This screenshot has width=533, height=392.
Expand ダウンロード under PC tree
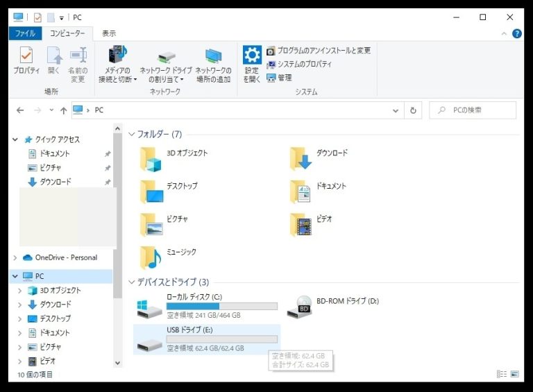coord(19,305)
